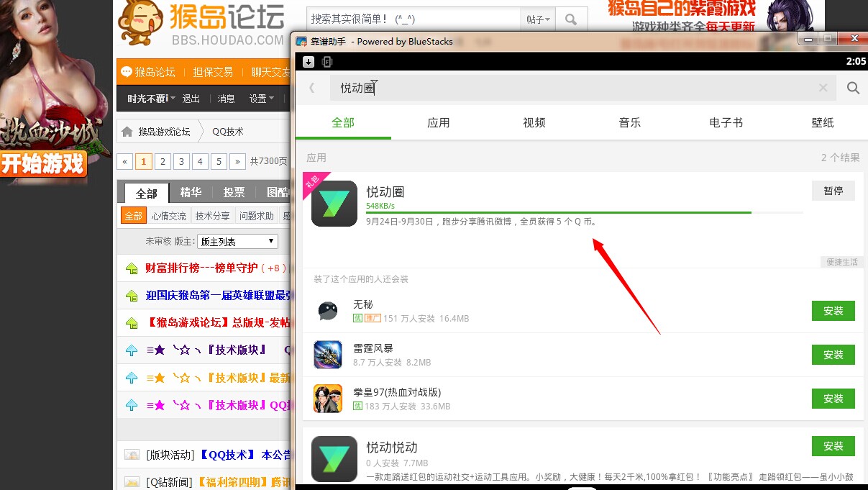The width and height of the screenshot is (868, 490).
Task: Open the 财富排行榜---榜单守护 thread
Action: coord(201,268)
